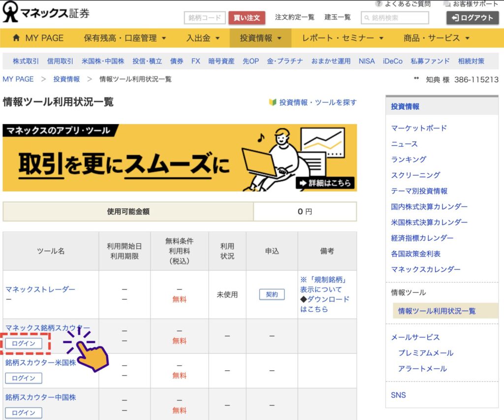Image resolution: width=504 pixels, height=420 pixels.
Task: Open メールサービス in the sidebar
Action: point(415,337)
